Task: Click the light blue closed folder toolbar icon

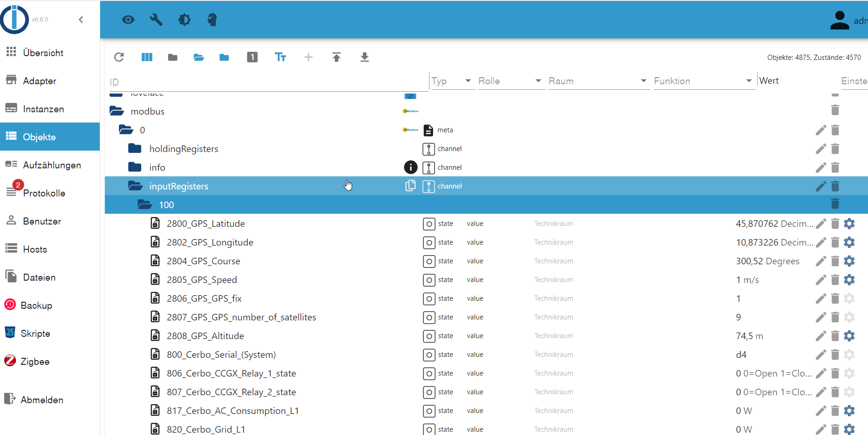Action: [x=224, y=57]
